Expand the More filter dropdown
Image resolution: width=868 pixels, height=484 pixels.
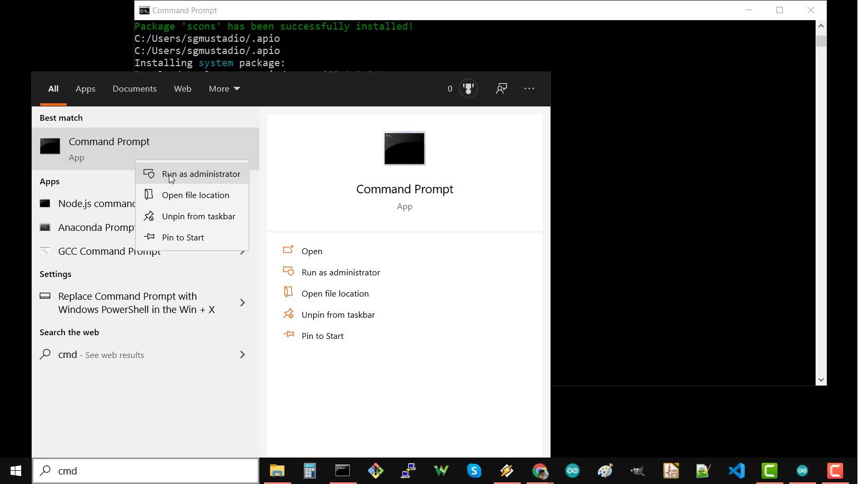coord(224,89)
